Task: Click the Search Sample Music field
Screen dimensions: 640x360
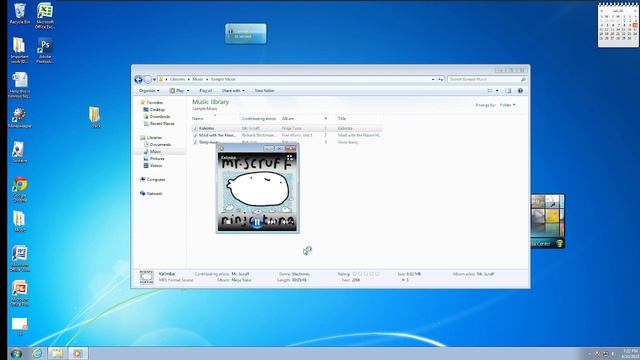Action: click(487, 79)
